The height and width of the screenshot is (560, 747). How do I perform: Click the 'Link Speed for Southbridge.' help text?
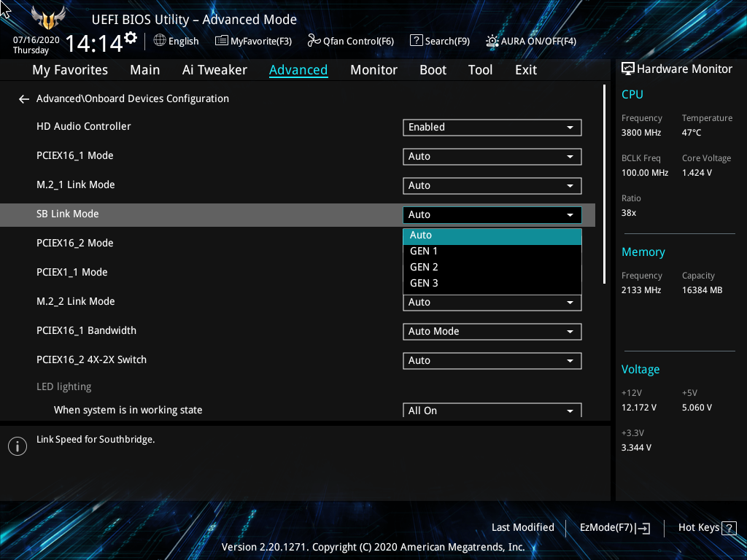[x=96, y=440]
